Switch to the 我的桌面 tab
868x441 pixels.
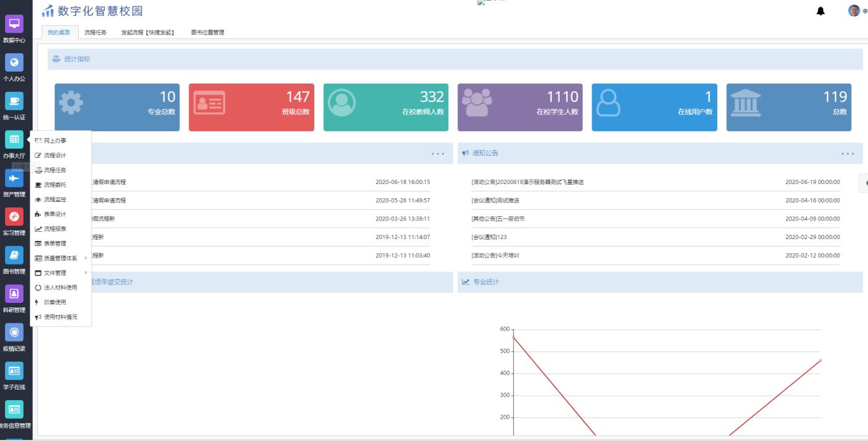[59, 32]
